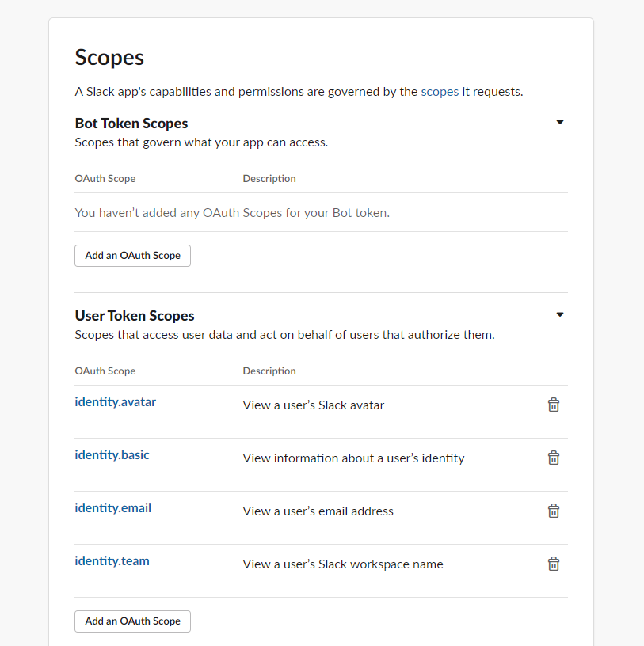Viewport: 644px width, 646px height.
Task: Open the identity.avatar scope link
Action: point(116,401)
